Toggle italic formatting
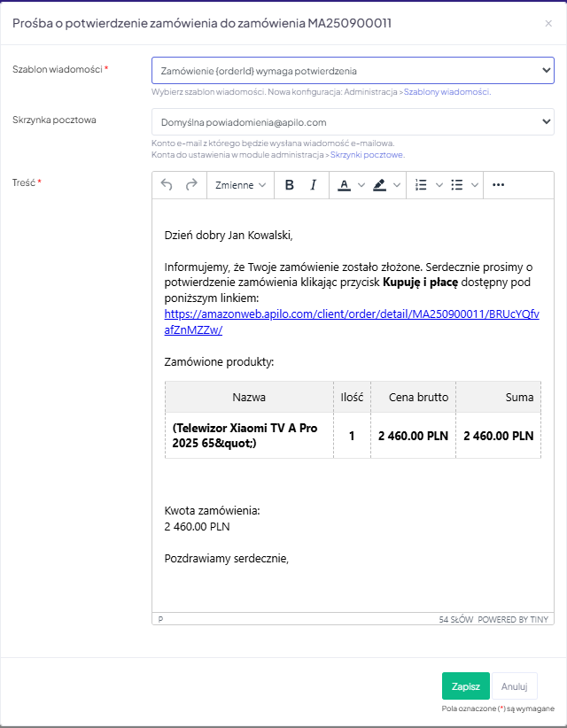Viewport: 567px width, 728px height. coord(313,185)
